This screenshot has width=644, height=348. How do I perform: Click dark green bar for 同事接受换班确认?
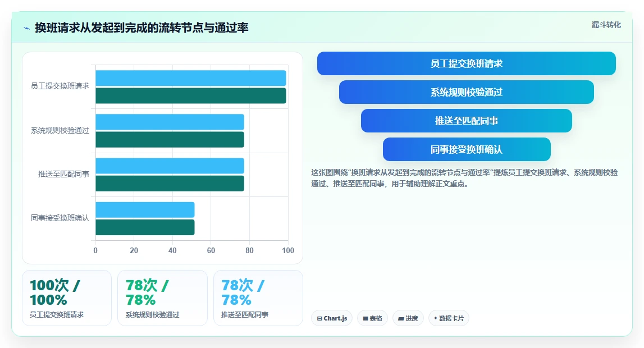(x=145, y=227)
